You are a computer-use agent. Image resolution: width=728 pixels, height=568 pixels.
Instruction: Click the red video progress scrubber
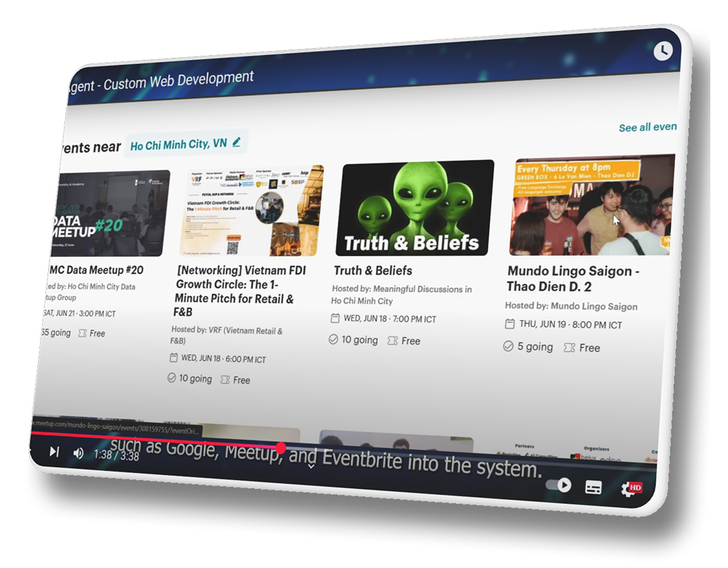(x=281, y=448)
